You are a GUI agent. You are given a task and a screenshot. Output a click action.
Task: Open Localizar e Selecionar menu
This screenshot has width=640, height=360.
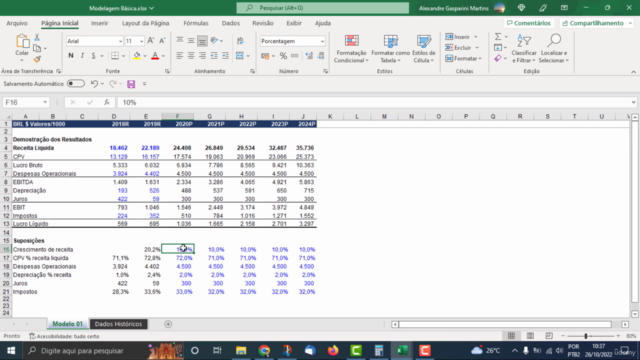pyautogui.click(x=554, y=49)
